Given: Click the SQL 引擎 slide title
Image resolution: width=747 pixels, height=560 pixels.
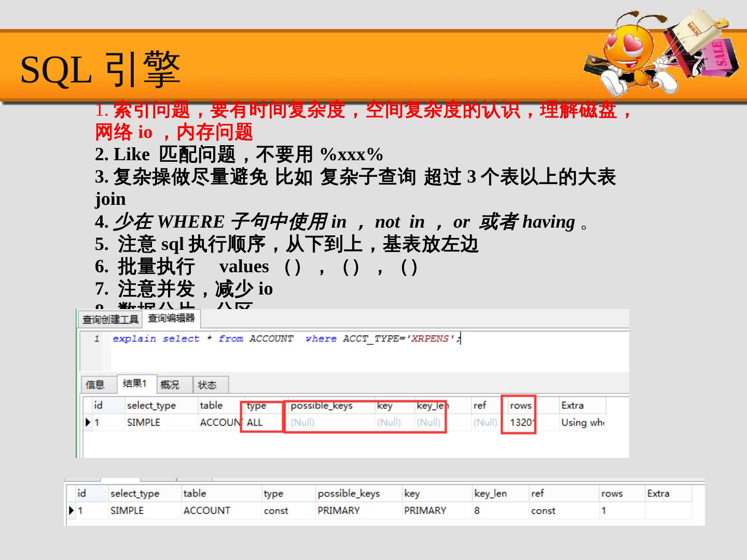Looking at the screenshot, I should [x=100, y=69].
